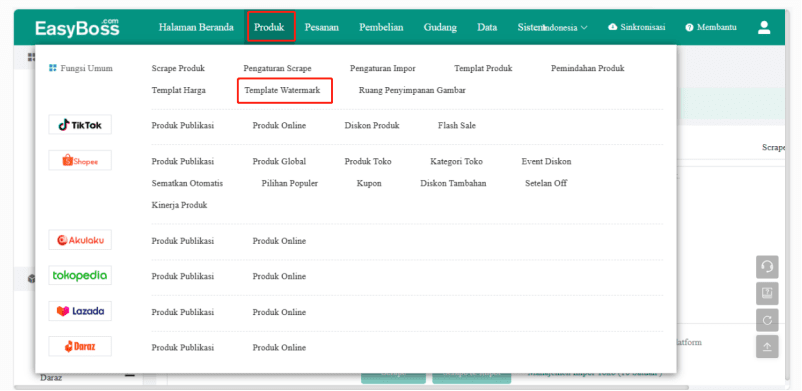The width and height of the screenshot is (802, 391).
Task: Open Setelan Off
Action: pos(546,183)
